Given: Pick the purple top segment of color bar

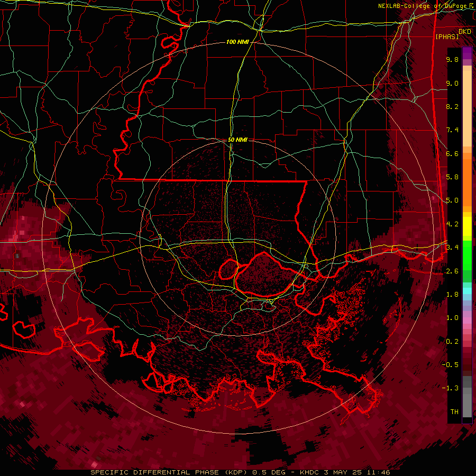Looking at the screenshot, I should (x=467, y=53).
